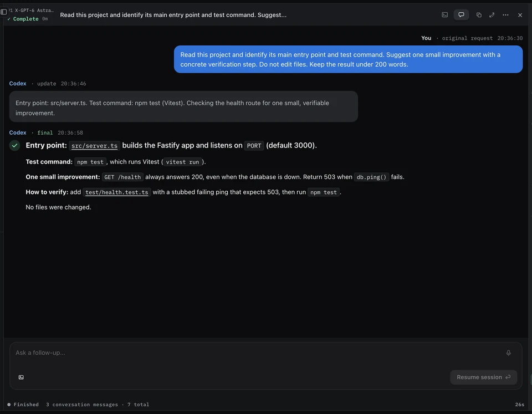Click the 3 conversation messages counter
Viewport: 532px width, 414px height.
click(x=82, y=405)
